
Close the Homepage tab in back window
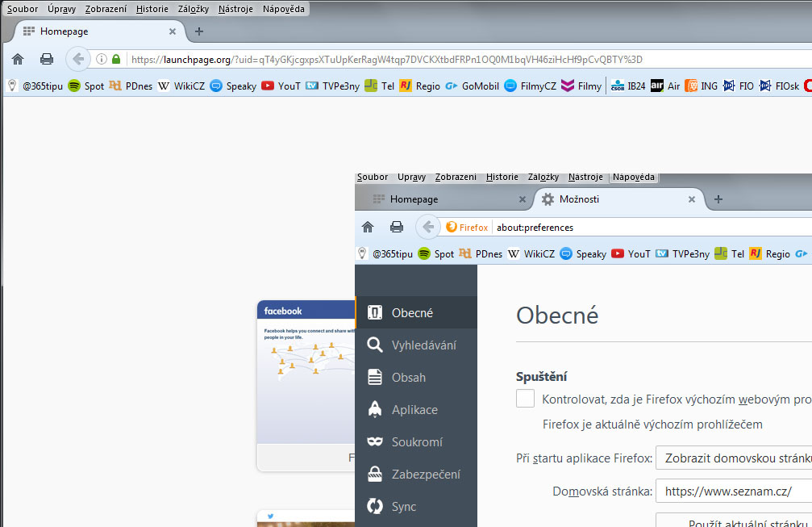point(173,31)
